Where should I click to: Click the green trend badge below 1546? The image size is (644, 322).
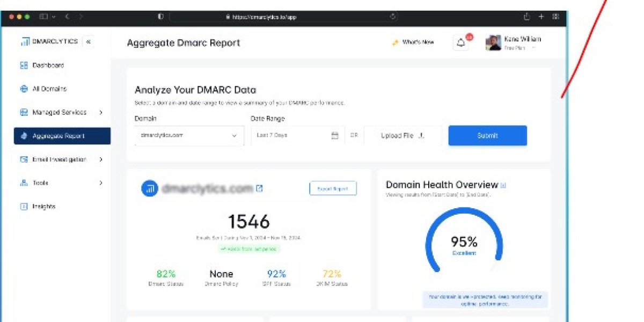(248, 249)
